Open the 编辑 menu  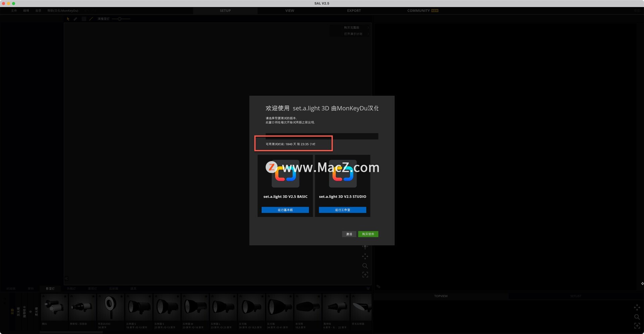(x=26, y=11)
